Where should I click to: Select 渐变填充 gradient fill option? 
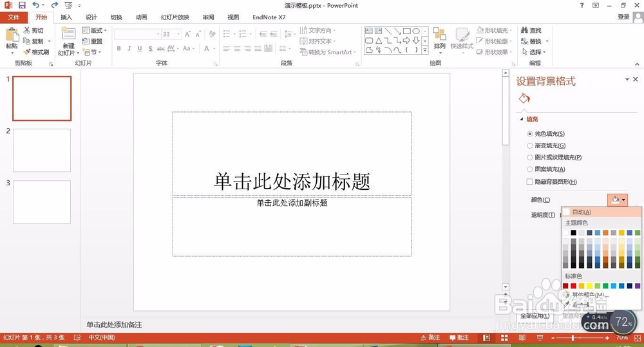[546, 145]
